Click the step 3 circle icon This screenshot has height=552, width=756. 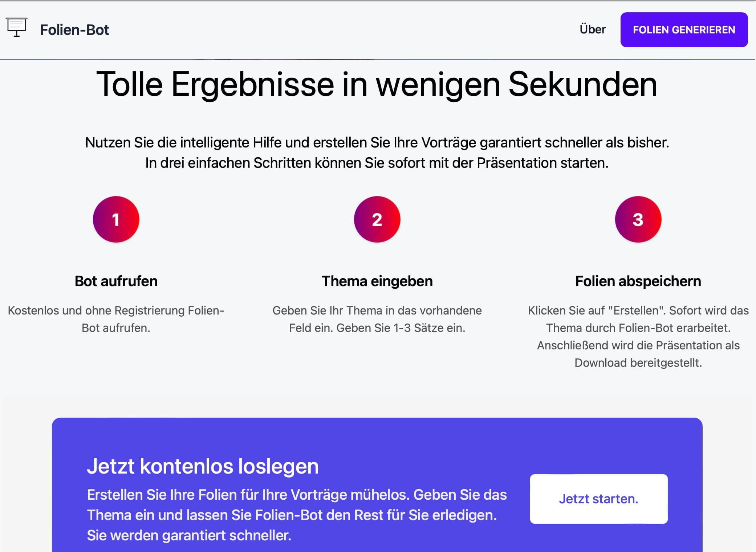pos(638,219)
